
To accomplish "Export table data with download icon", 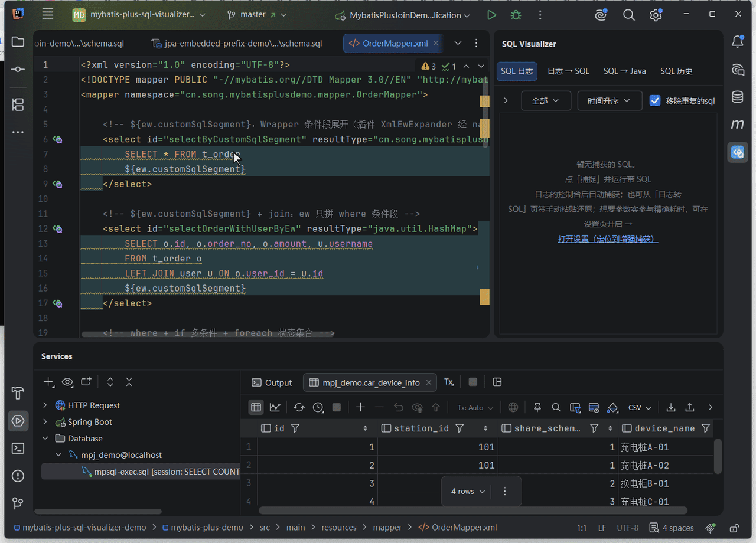I will pos(671,407).
